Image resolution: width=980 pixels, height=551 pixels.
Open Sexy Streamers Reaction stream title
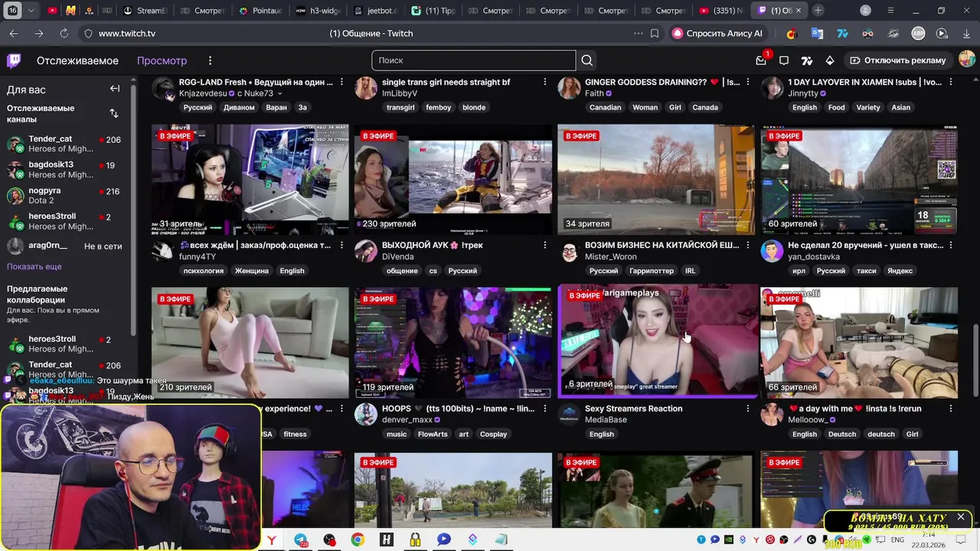tap(633, 409)
